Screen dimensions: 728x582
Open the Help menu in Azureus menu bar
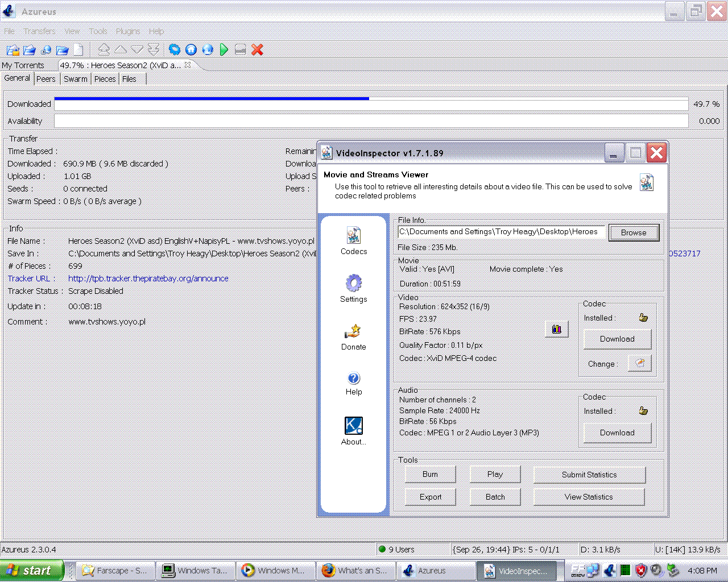156,31
